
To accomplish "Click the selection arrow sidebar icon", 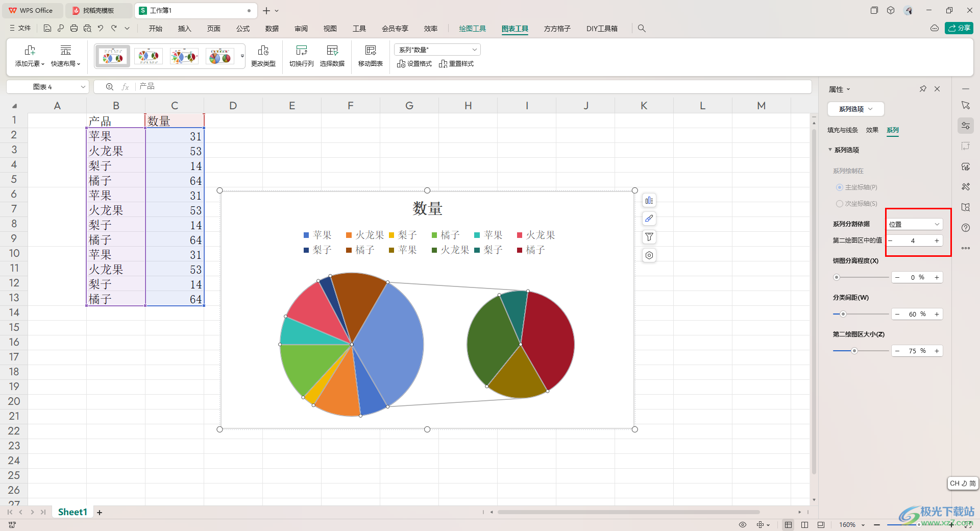I will coord(965,105).
